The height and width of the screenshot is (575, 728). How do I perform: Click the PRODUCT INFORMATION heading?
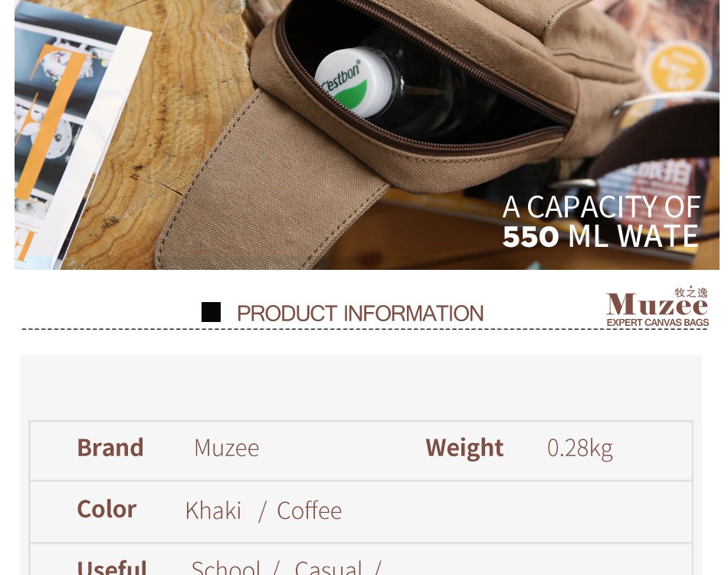tap(360, 314)
